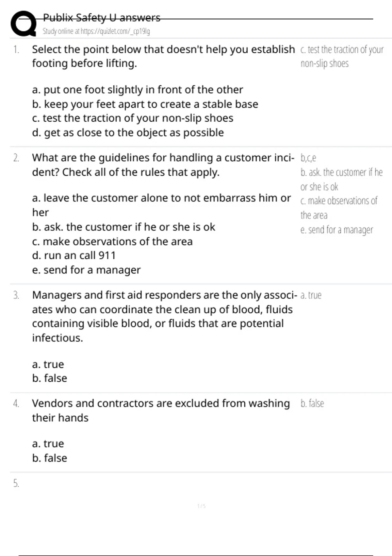Select 'b. false' under vendors hand-washing question
The width and height of the screenshot is (392, 556).
click(49, 458)
